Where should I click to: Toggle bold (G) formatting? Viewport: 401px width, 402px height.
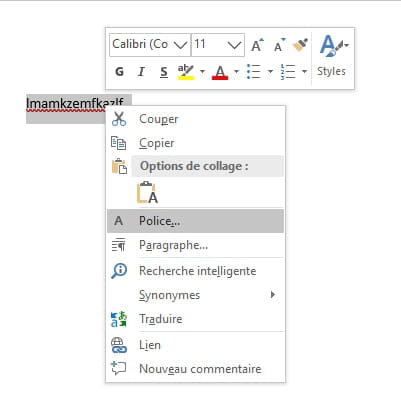[119, 72]
